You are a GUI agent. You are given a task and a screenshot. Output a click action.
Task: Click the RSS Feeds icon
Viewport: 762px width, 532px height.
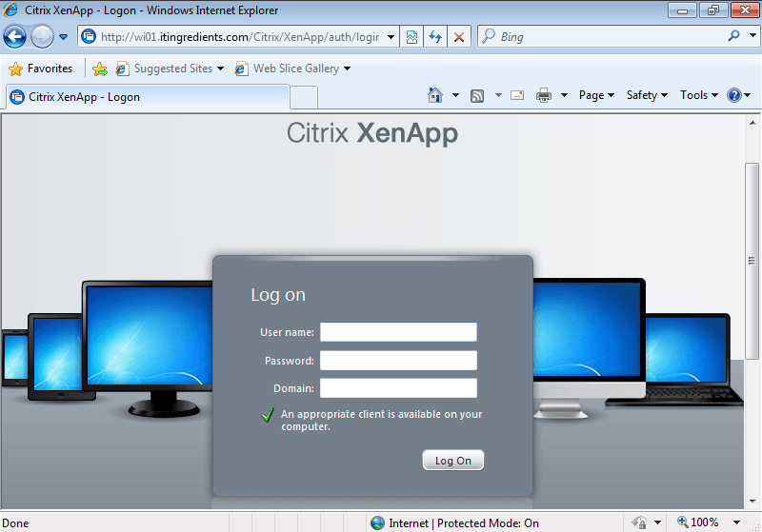coord(477,95)
